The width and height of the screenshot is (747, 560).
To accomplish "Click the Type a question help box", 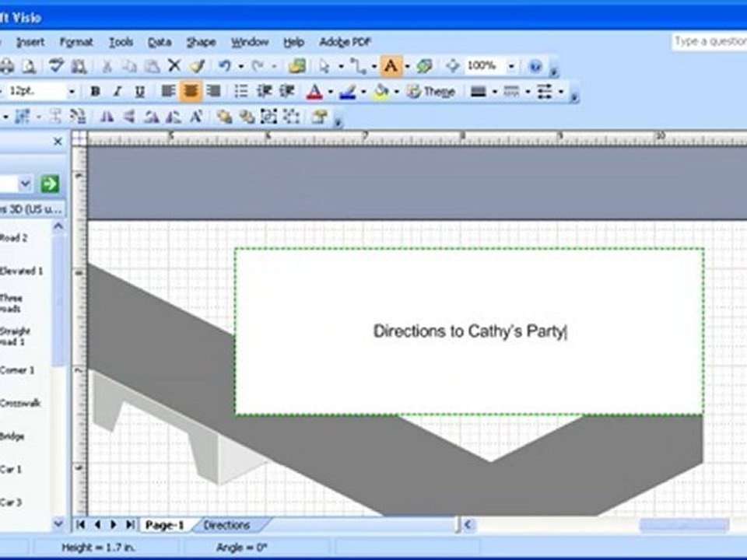I will [710, 41].
